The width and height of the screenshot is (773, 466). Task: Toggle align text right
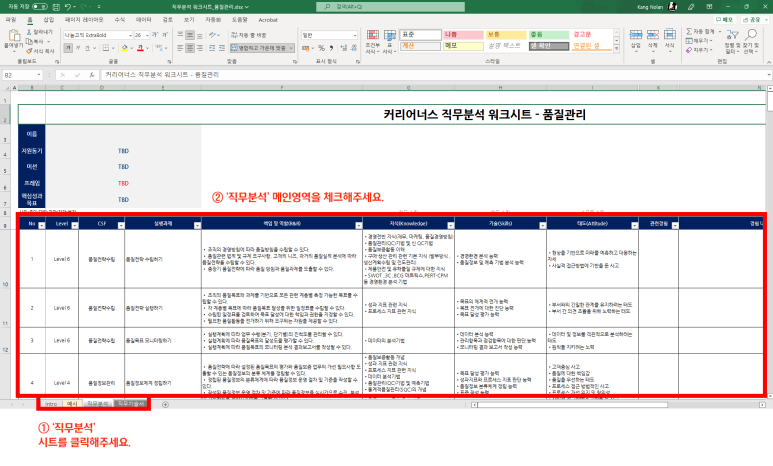click(200, 48)
